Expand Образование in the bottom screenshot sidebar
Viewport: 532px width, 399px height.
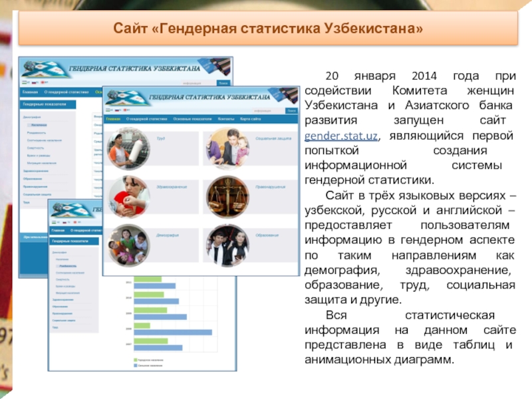60,306
